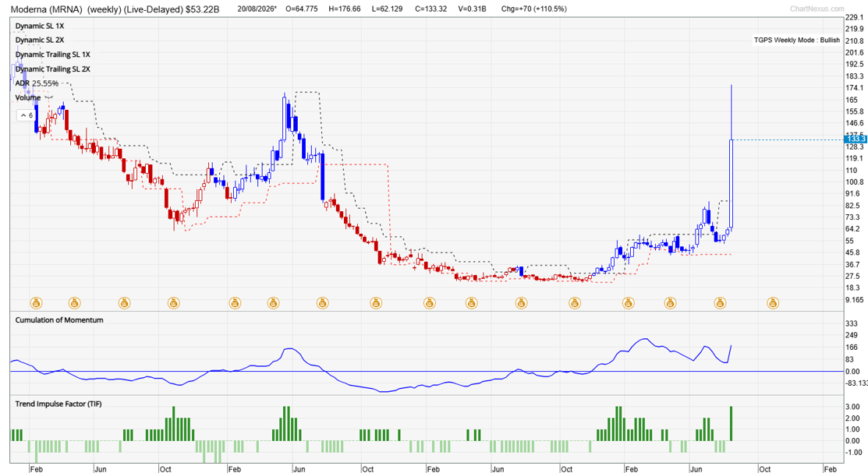Viewport: 868px width, 473px height.
Task: Click the 9.165 price axis label
Action: coord(854,300)
